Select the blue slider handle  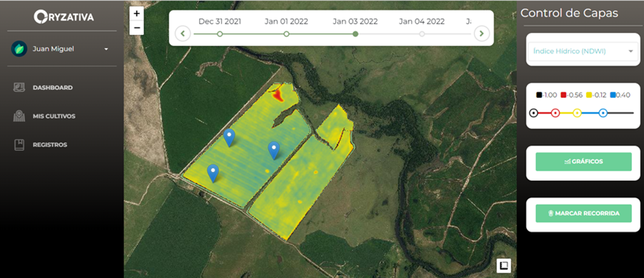pos(603,113)
